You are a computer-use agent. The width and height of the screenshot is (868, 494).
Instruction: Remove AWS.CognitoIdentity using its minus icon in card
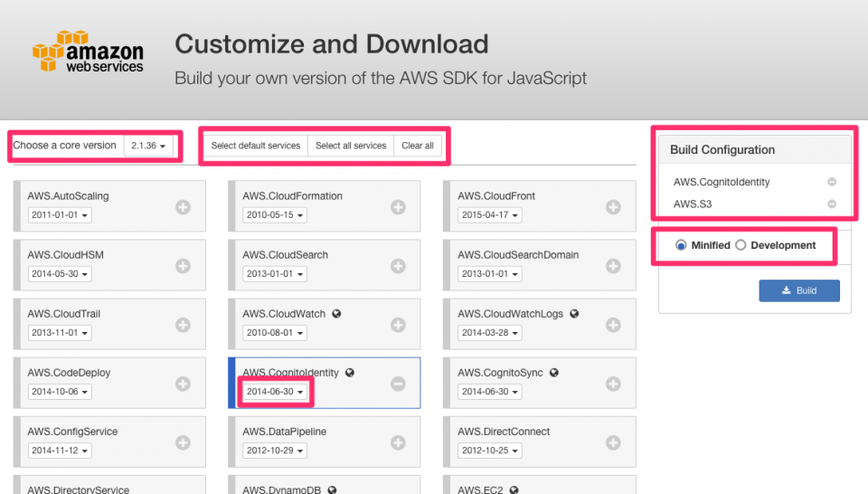click(x=398, y=384)
